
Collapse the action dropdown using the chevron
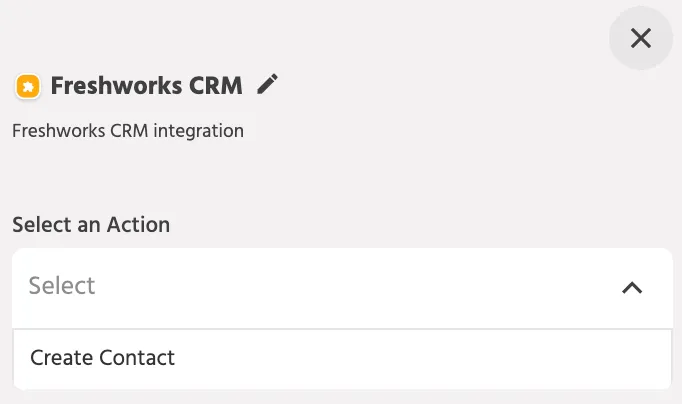pyautogui.click(x=632, y=287)
